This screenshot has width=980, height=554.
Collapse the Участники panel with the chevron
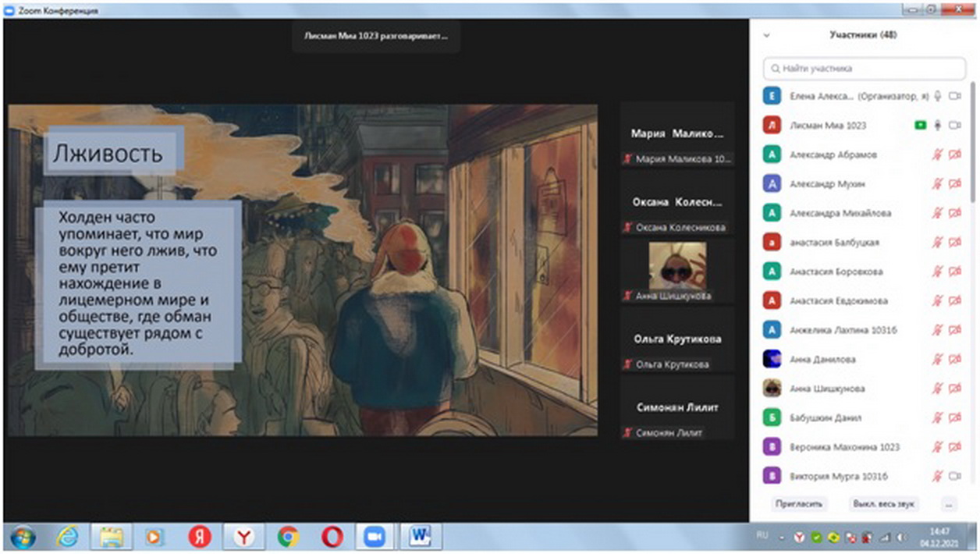(x=766, y=35)
